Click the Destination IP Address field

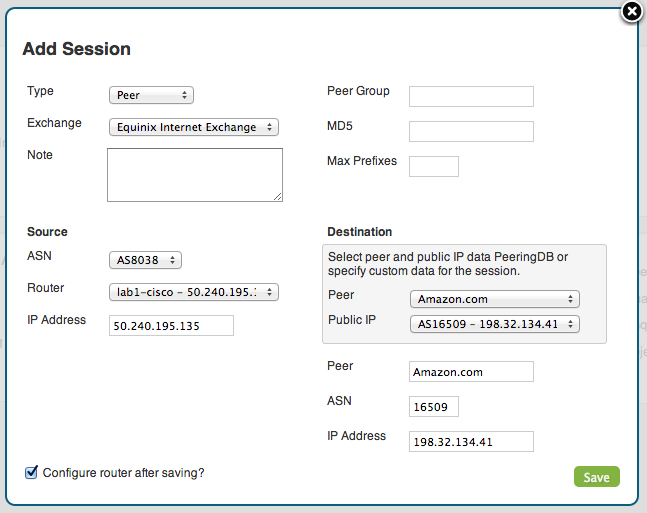[471, 442]
